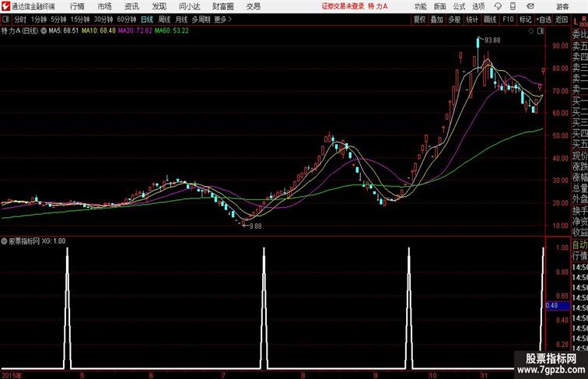Screen dimensions: 588x379
Task: Click the MA5: 68.51 indicator value
Action: coord(64,31)
